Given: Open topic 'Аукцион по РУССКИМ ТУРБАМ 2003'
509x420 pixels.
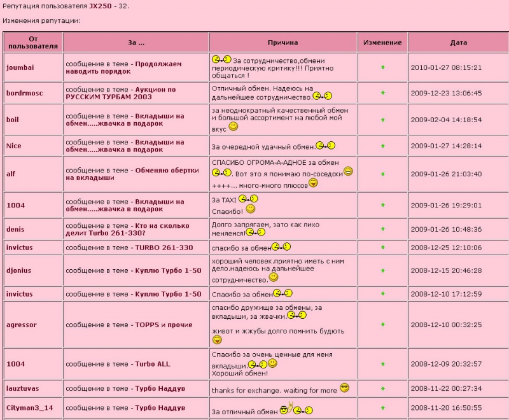Looking at the screenshot, I should pyautogui.click(x=121, y=93).
